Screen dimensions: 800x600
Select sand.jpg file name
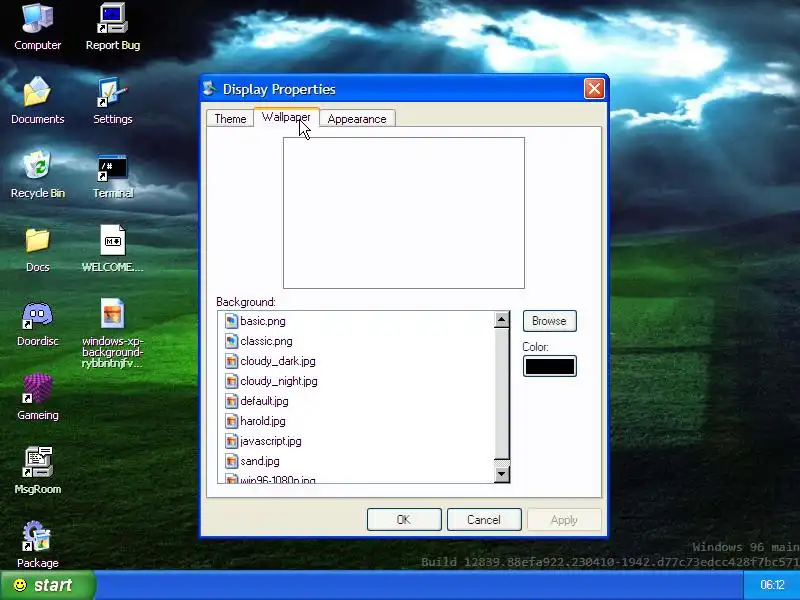pos(260,461)
